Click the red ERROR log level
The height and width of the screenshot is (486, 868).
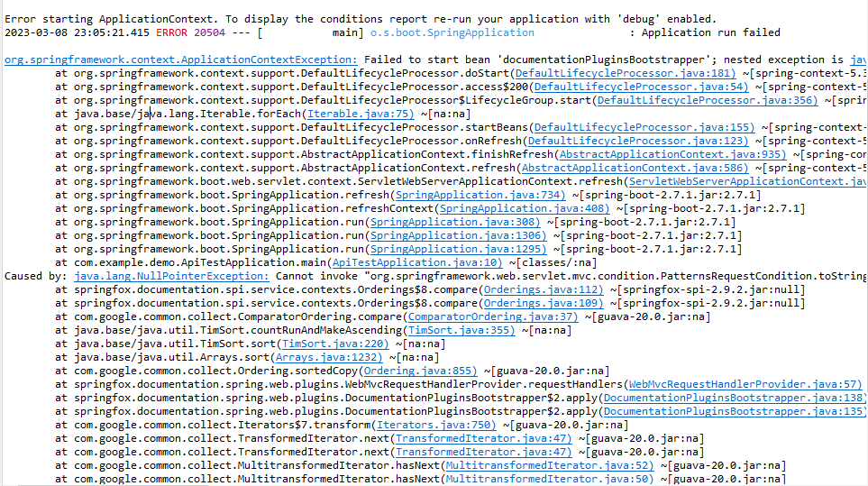171,32
